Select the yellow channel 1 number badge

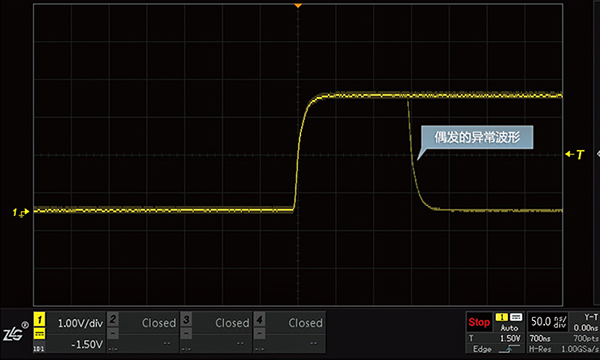click(39, 319)
